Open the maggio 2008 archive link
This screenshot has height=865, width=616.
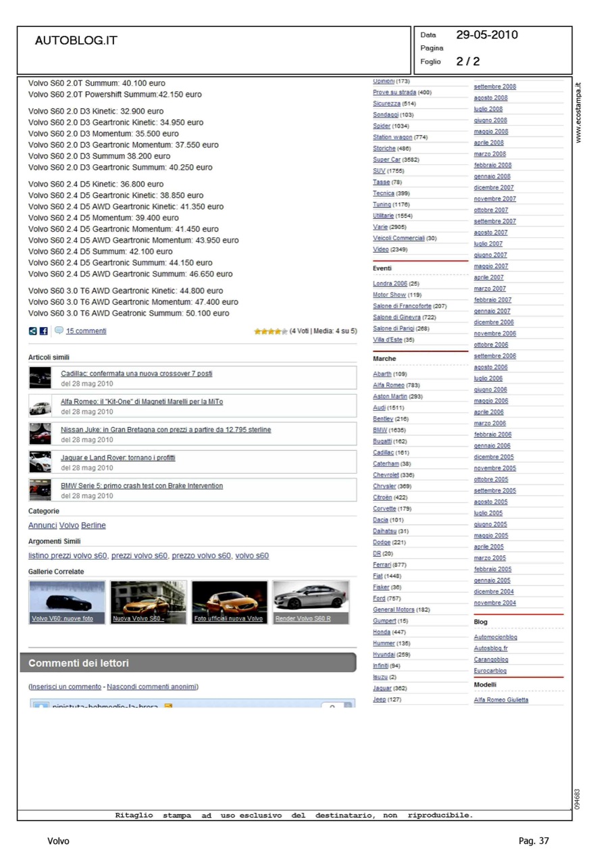490,132
